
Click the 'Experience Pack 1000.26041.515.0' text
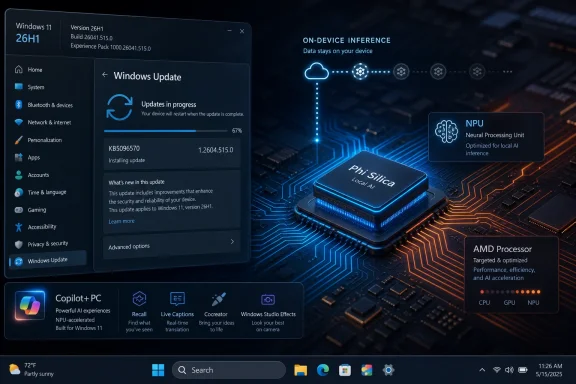(x=111, y=47)
